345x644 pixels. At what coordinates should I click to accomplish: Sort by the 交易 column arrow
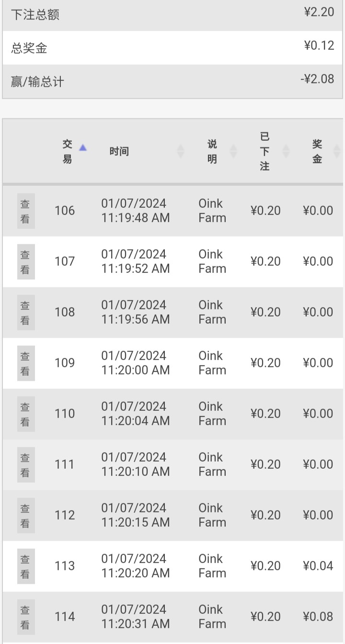tap(83, 148)
